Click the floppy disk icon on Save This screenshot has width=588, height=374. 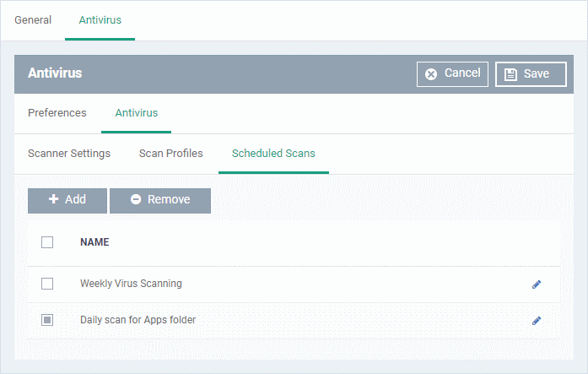(x=510, y=74)
